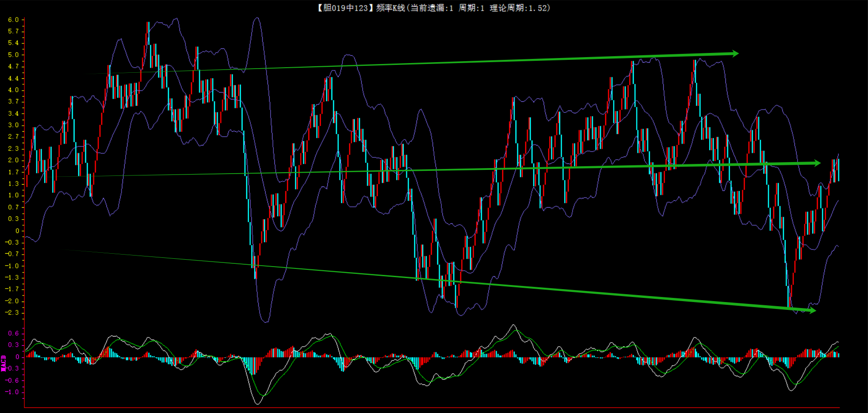This screenshot has width=868, height=413.
Task: Click the -0.6 label on MACD axis
Action: pos(12,380)
